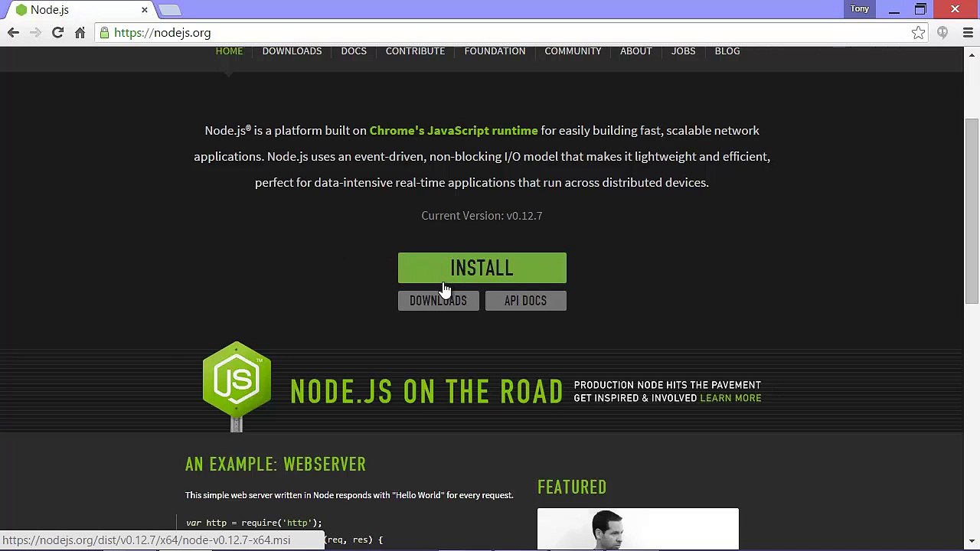The image size is (980, 551).
Task: Open the COMMUNITY nav item
Action: point(573,51)
